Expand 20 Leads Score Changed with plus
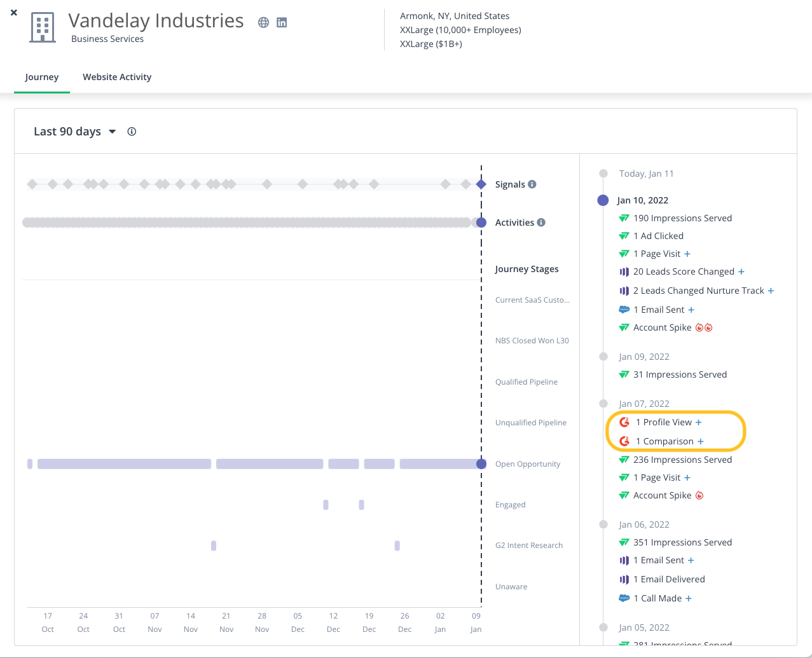The height and width of the screenshot is (658, 812). tap(741, 271)
